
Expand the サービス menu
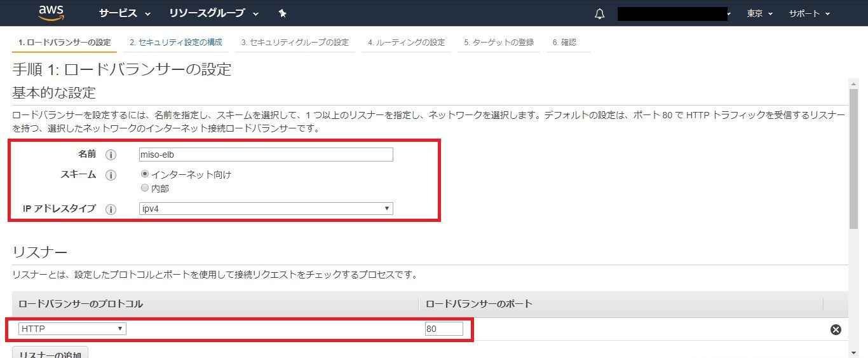click(125, 13)
